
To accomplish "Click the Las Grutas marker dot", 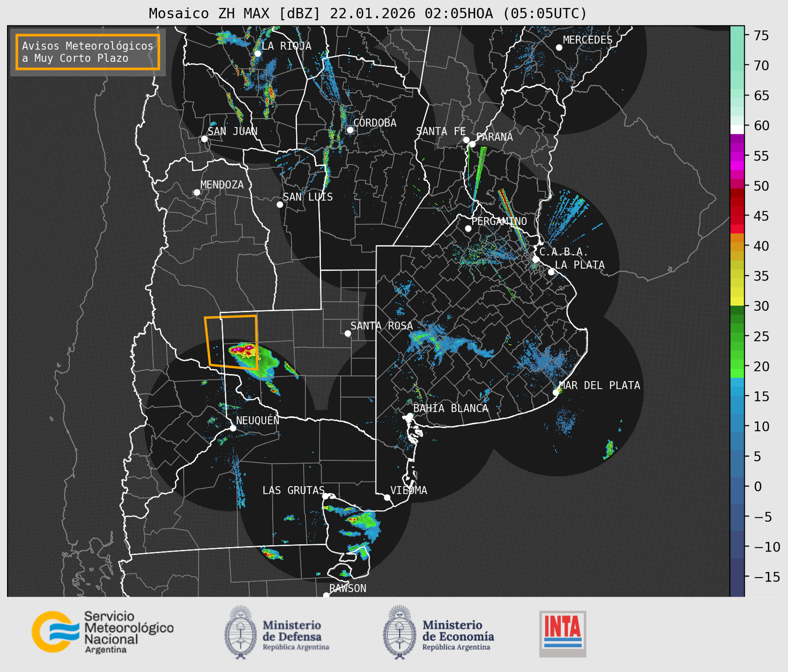I will click(x=326, y=496).
